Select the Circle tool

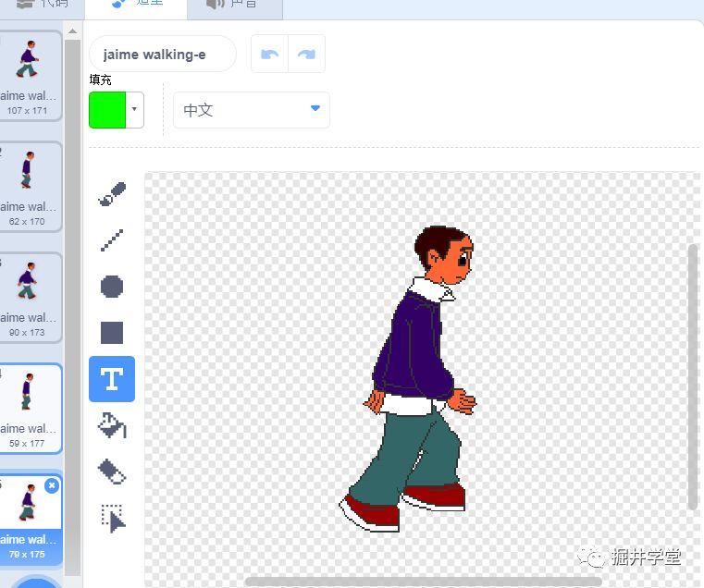coord(112,287)
